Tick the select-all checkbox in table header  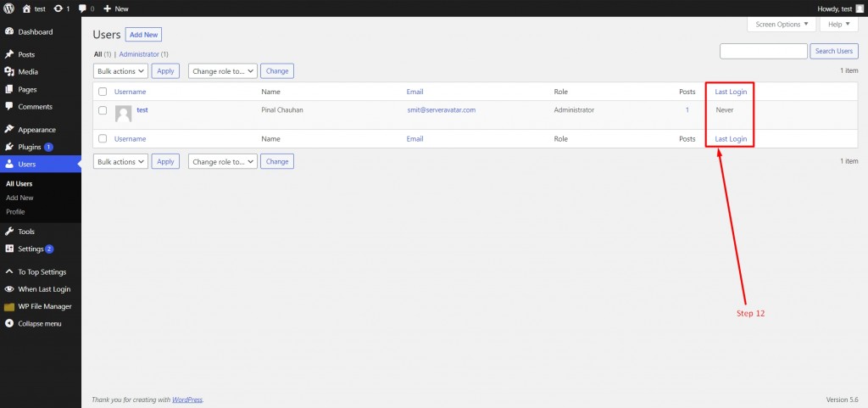pos(103,92)
